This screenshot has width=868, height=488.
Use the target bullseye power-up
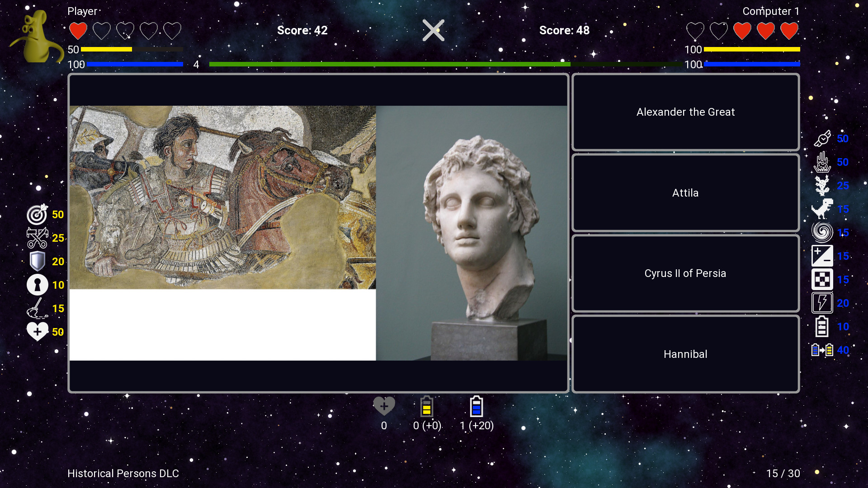pos(37,215)
